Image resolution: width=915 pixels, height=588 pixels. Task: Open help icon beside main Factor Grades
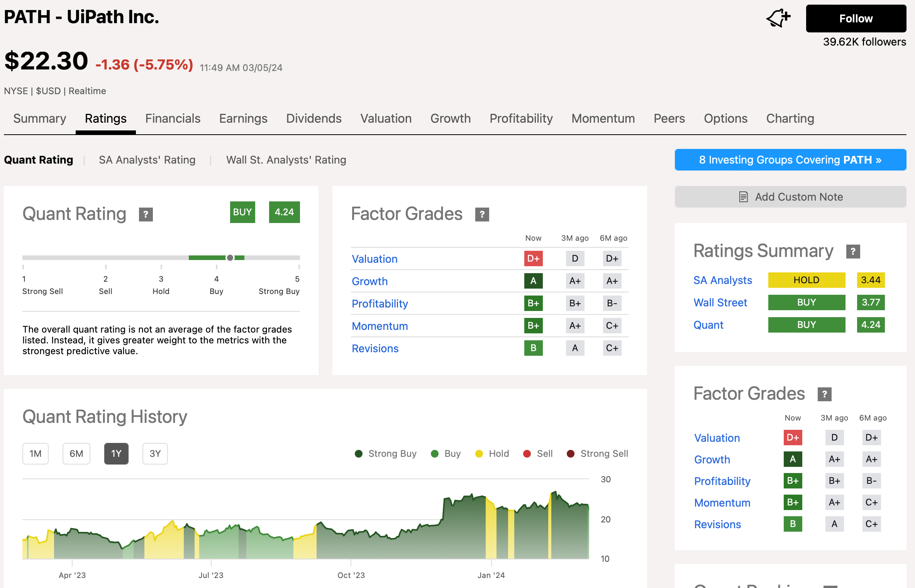pos(482,215)
